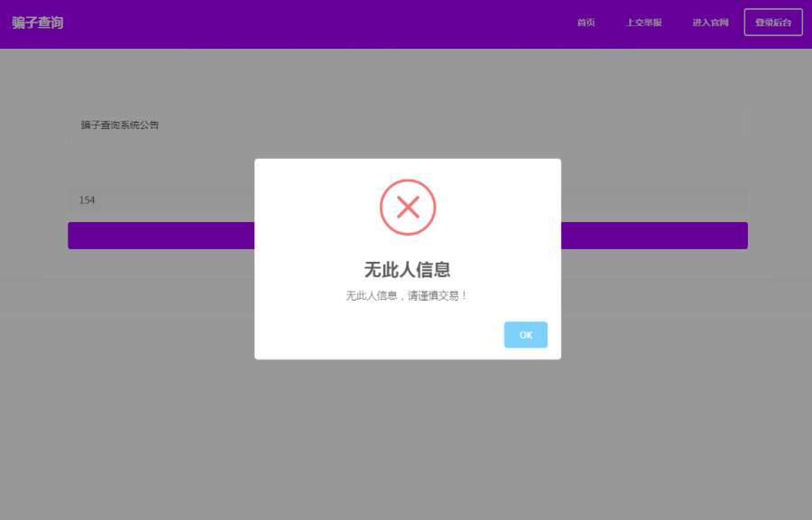This screenshot has width=812, height=520.
Task: Click the red X error icon
Action: pyautogui.click(x=408, y=208)
